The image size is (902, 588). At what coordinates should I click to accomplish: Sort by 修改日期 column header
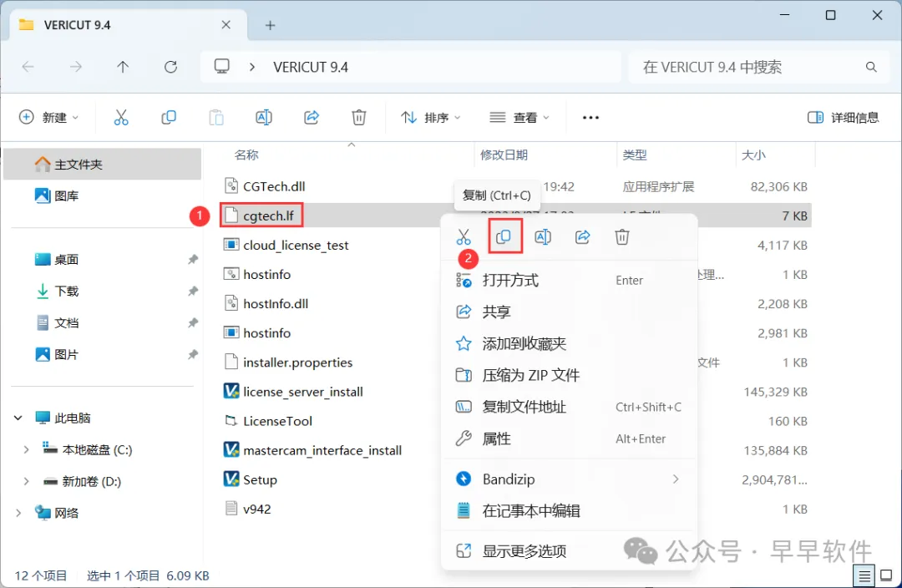[504, 155]
